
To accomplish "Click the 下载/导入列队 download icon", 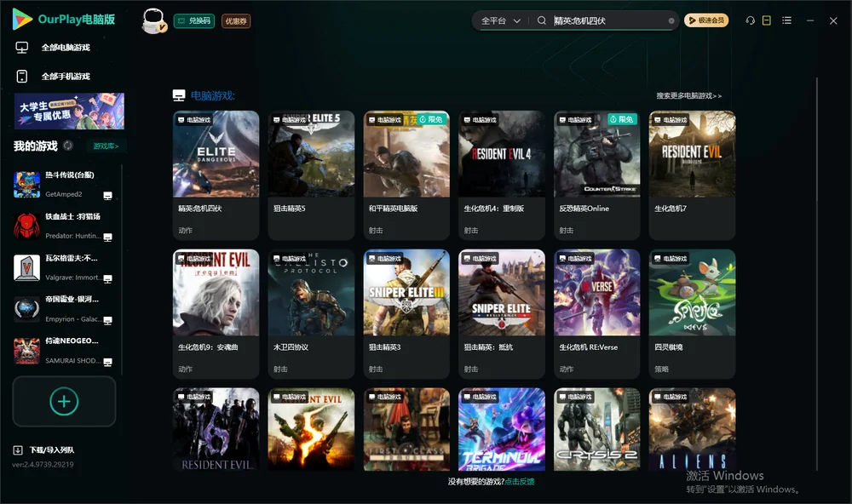I will (x=18, y=450).
